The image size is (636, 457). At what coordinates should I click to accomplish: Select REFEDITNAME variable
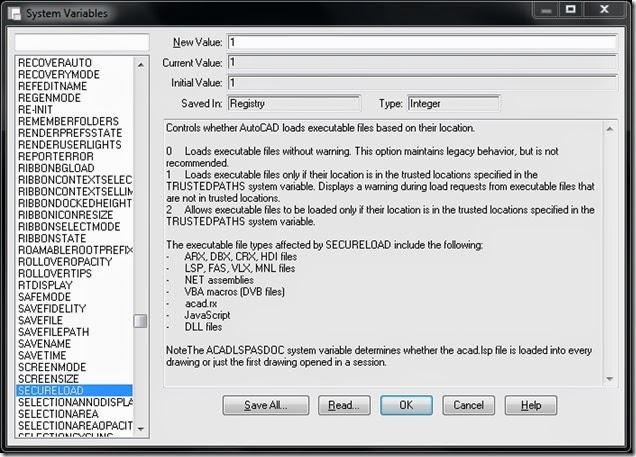[x=75, y=86]
